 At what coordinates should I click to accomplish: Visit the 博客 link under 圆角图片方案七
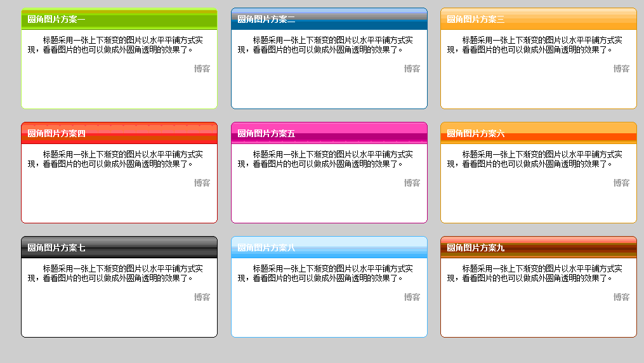click(202, 297)
